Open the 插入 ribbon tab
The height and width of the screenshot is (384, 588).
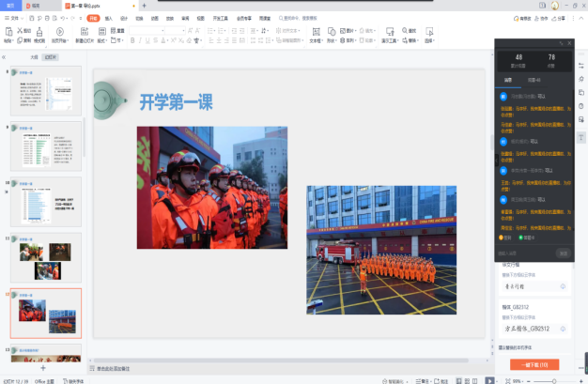point(109,18)
